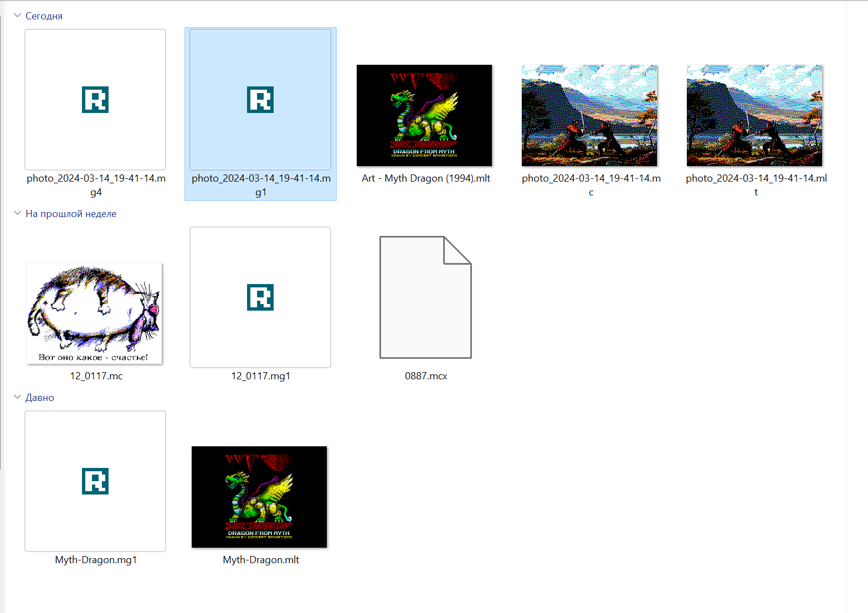
Task: Select the 12_0117.mg1 file icon
Action: 260,297
